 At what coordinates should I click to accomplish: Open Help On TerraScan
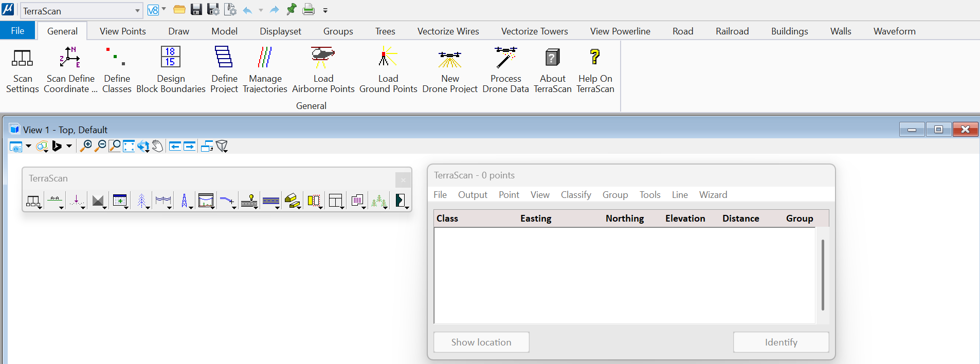click(x=595, y=69)
